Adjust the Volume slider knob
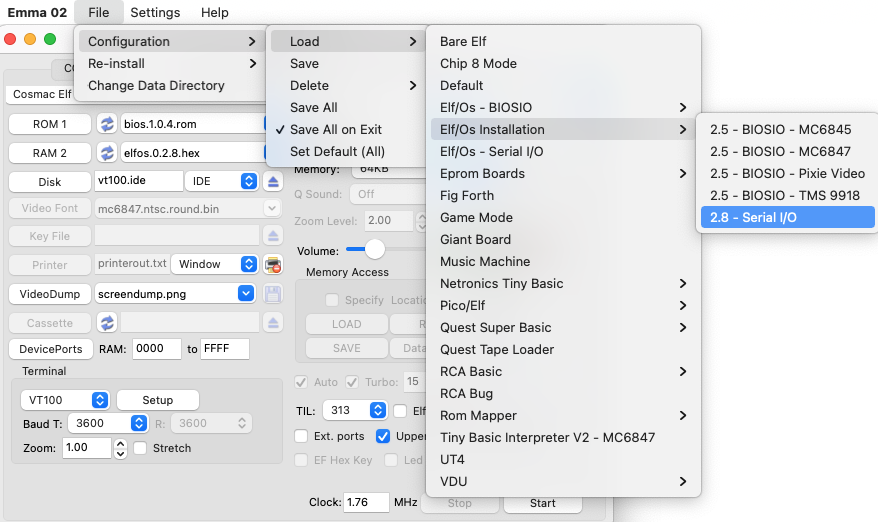The image size is (878, 522). 375,249
